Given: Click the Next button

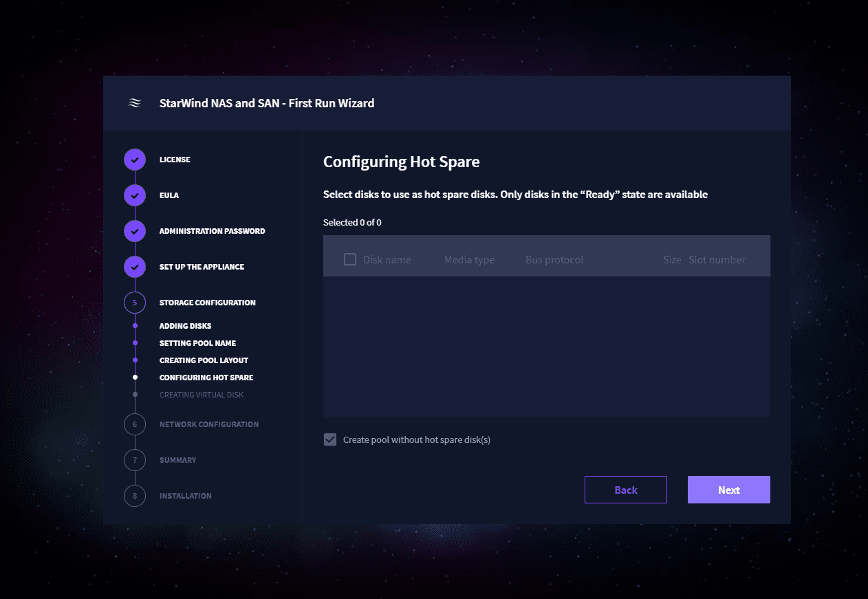Looking at the screenshot, I should tap(729, 490).
